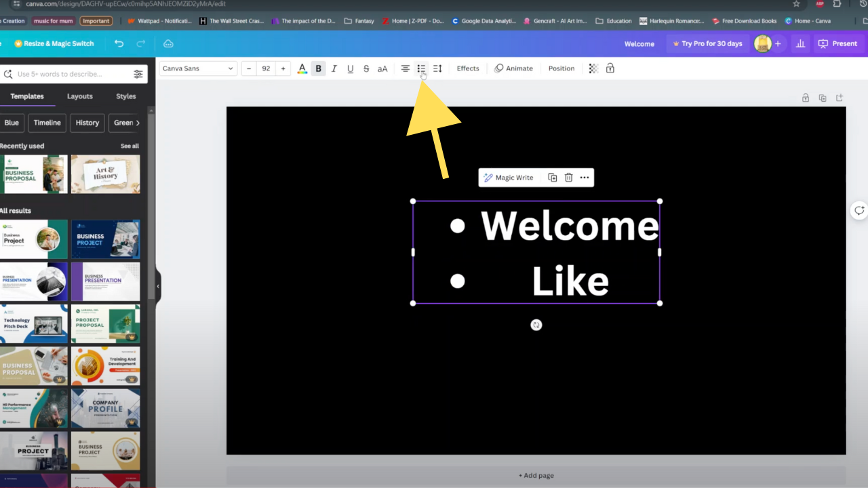The image size is (868, 488).
Task: Lock page icon above canvas
Action: tap(806, 98)
